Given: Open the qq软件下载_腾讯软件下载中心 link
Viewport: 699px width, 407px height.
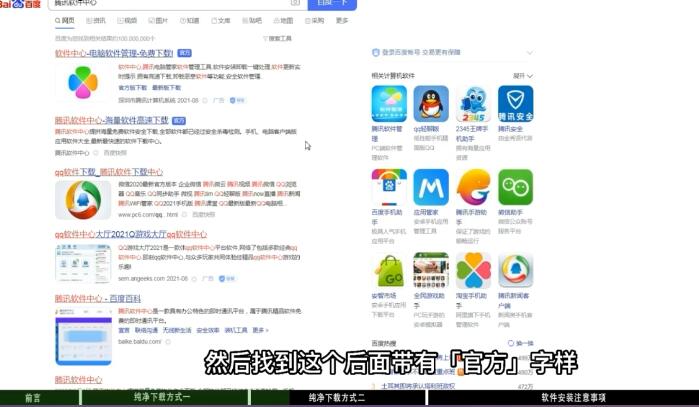Looking at the screenshot, I should [109, 172].
